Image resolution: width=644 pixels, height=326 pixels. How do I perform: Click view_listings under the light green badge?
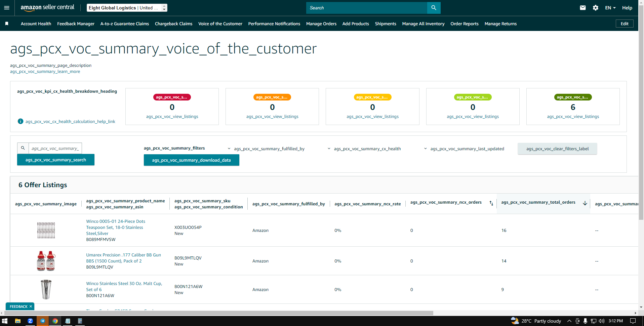point(473,117)
